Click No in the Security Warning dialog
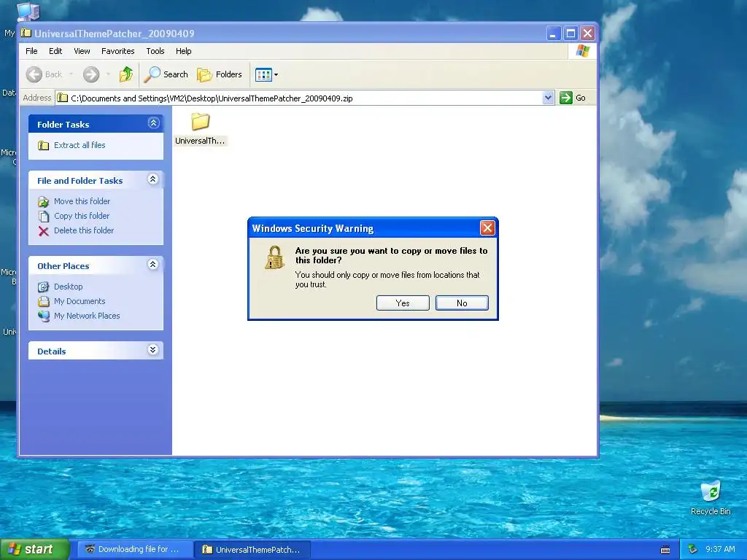747x560 pixels. pos(462,303)
